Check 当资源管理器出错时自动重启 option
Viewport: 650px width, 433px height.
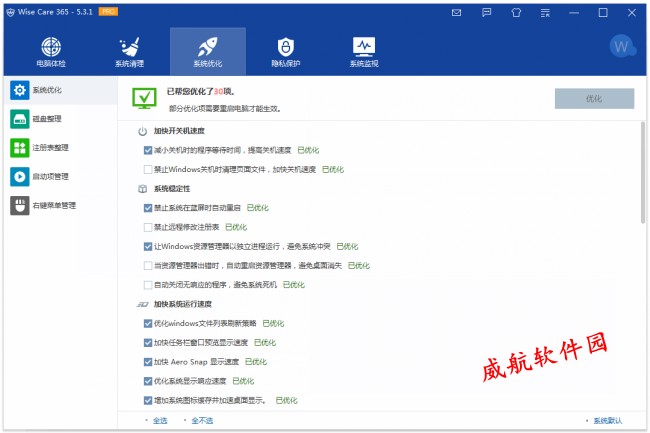click(148, 266)
